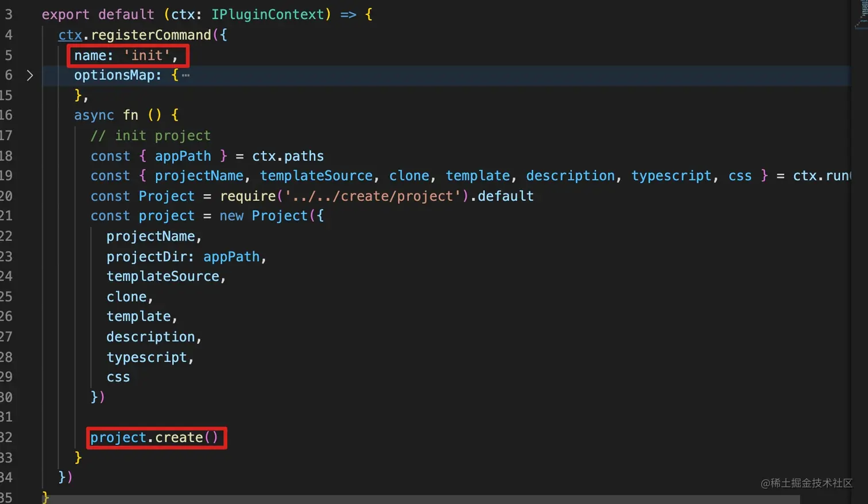Click the '// init project' comment
The height and width of the screenshot is (504, 868).
coord(150,135)
